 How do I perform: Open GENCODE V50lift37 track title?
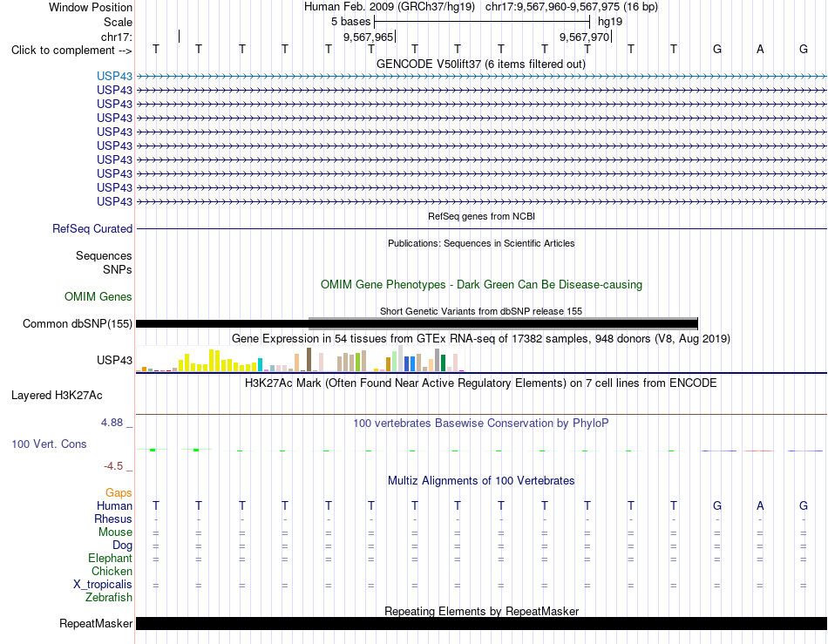(480, 64)
